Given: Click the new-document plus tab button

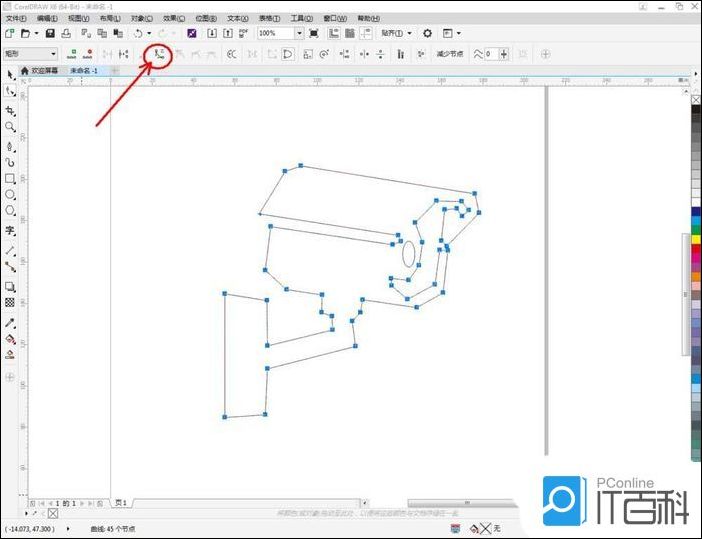Looking at the screenshot, I should click(x=115, y=71).
